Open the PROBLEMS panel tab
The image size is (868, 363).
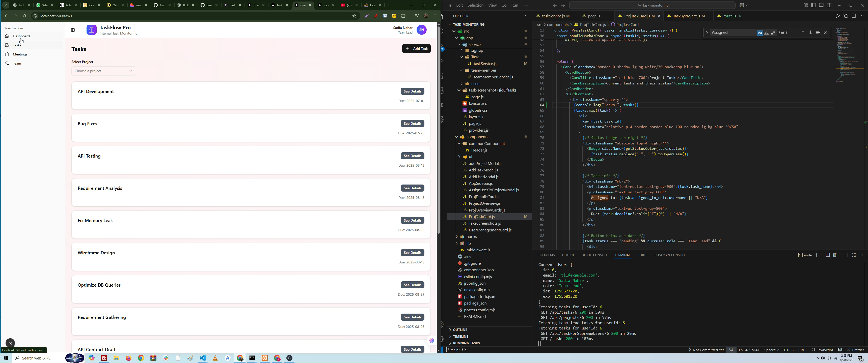coord(546,255)
